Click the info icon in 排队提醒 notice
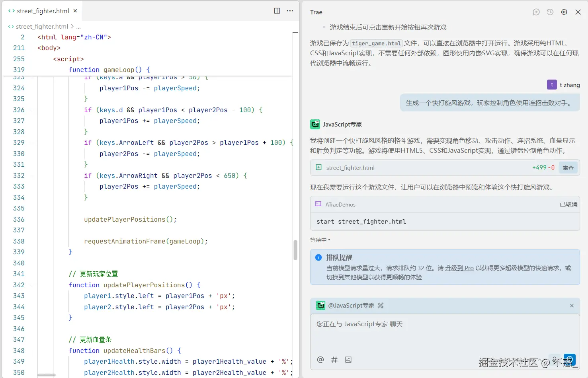588x378 pixels. pos(318,257)
